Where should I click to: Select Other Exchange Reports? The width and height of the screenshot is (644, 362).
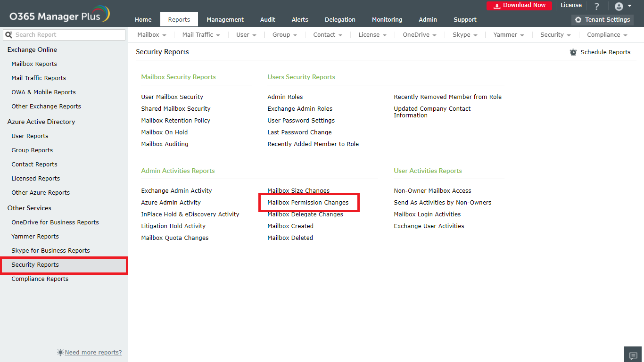46,107
